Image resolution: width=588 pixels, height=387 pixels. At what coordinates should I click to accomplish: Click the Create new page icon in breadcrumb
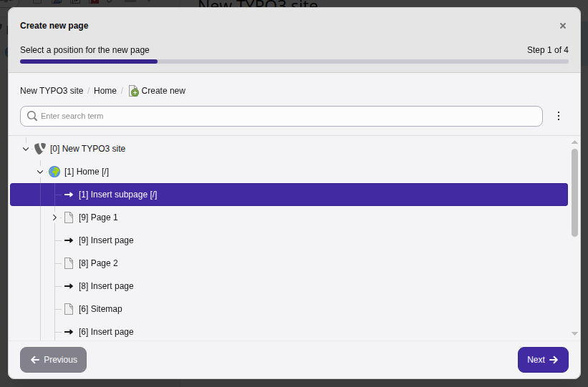coord(133,91)
